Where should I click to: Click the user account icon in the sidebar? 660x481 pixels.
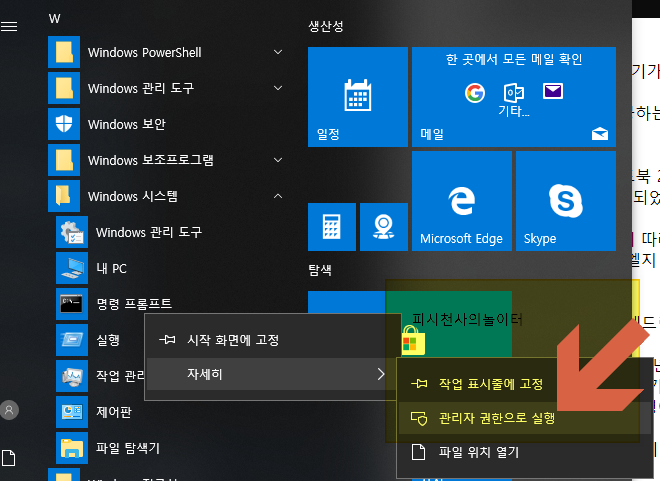point(9,410)
